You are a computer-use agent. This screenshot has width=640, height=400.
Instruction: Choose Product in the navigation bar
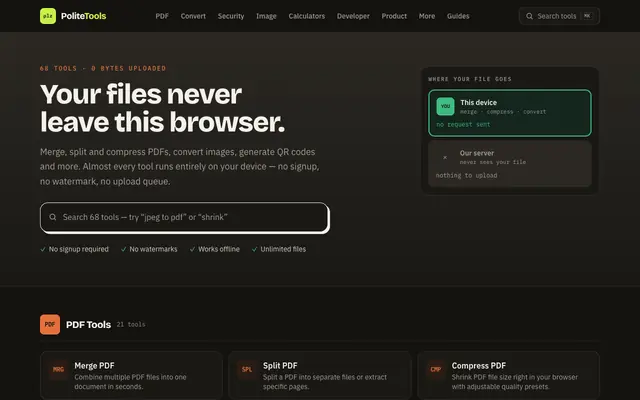(x=394, y=16)
